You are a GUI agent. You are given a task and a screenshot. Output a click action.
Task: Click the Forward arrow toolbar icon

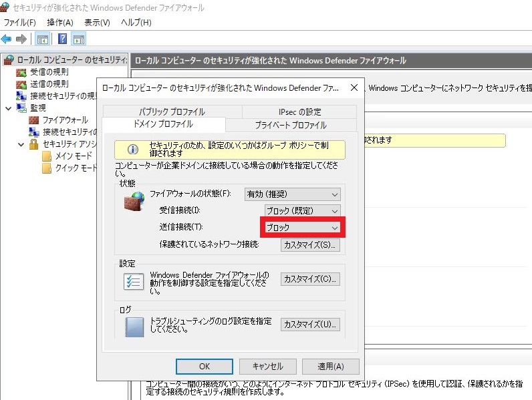tap(21, 39)
